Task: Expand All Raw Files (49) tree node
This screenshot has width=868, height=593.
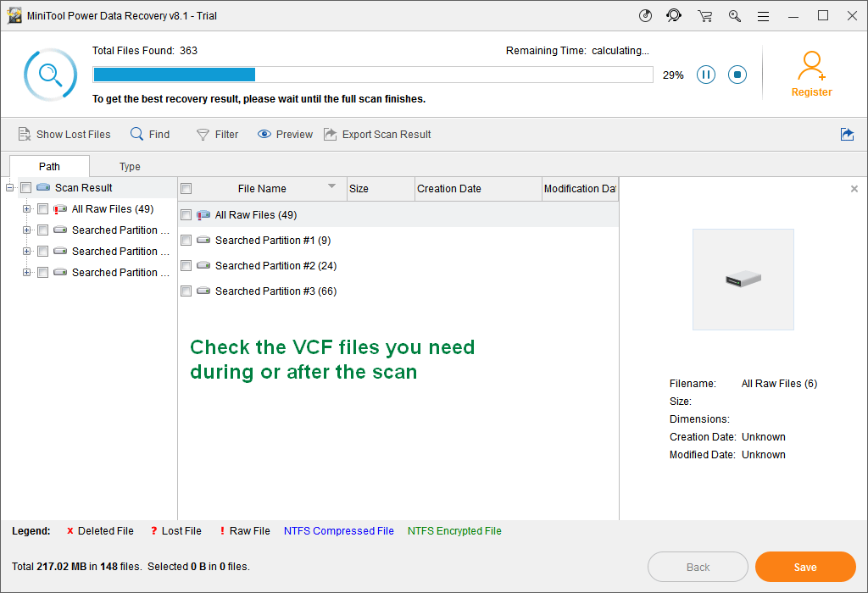Action: pyautogui.click(x=26, y=209)
